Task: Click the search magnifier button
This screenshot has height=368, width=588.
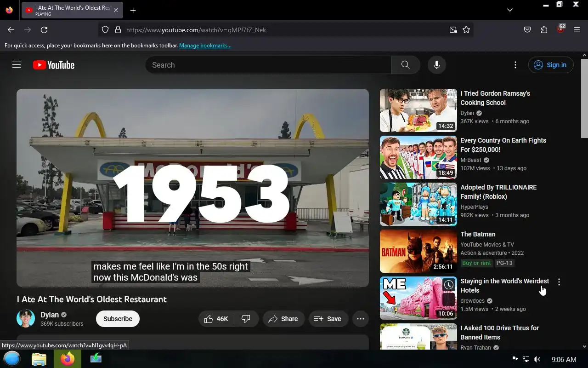Action: [x=405, y=65]
